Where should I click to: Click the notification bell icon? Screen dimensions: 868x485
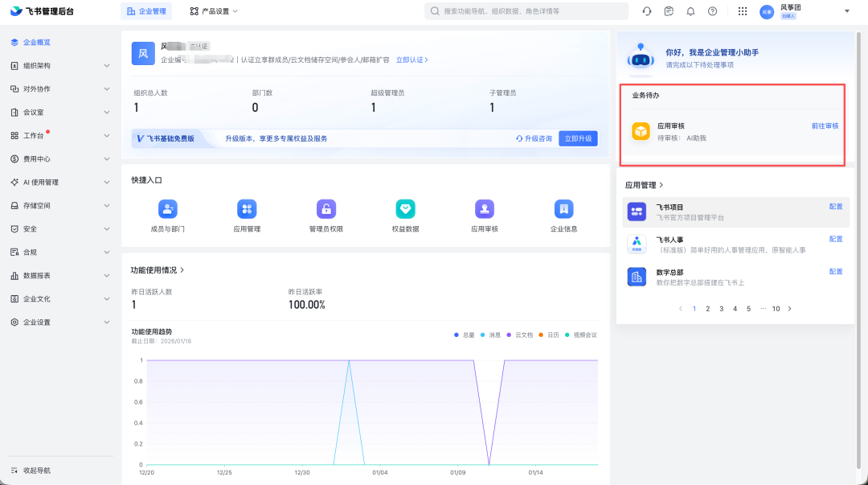pos(690,11)
